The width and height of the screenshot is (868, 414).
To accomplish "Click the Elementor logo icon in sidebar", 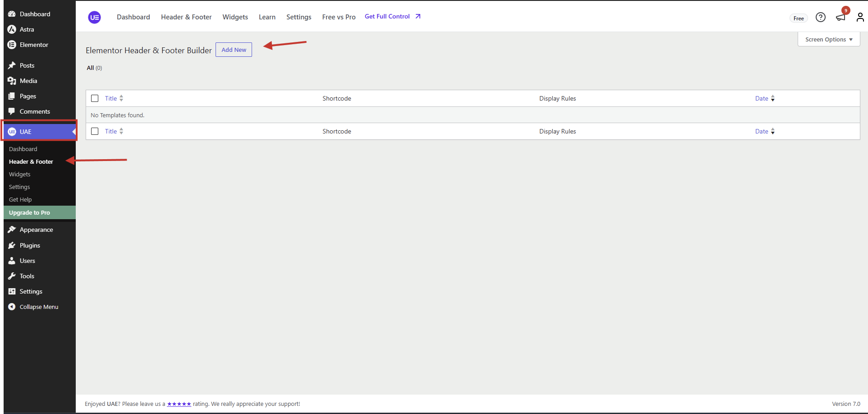I will click(x=12, y=45).
